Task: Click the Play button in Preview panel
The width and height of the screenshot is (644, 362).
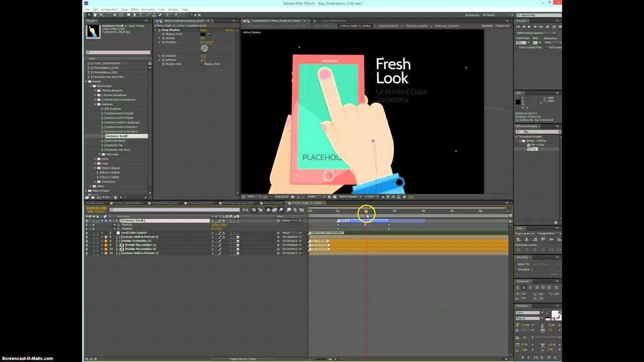Action: (x=529, y=27)
